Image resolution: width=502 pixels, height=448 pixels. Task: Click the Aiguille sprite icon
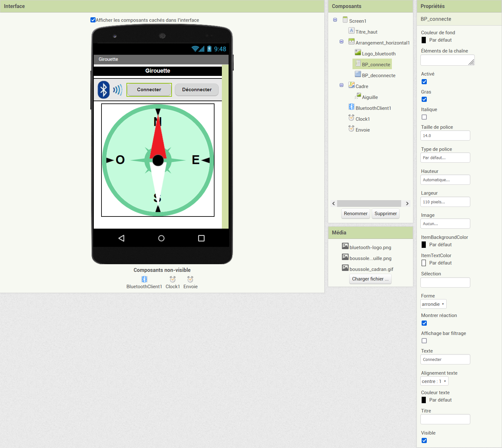pyautogui.click(x=358, y=96)
